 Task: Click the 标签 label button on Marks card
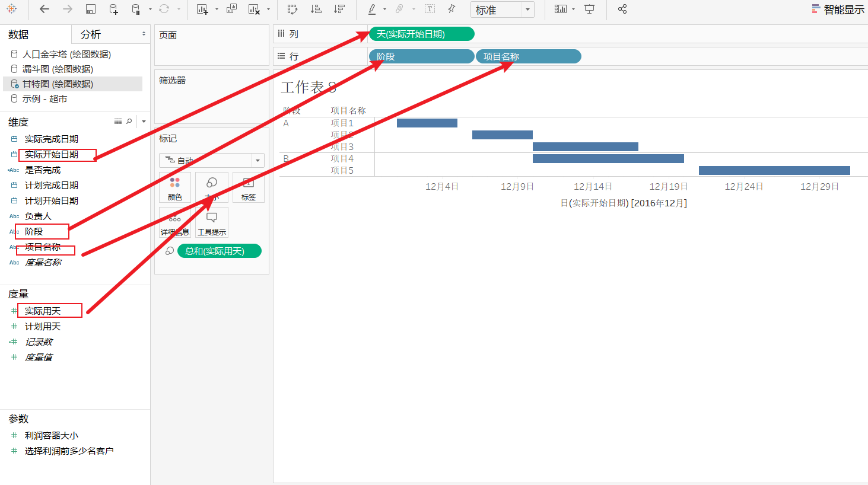[249, 187]
